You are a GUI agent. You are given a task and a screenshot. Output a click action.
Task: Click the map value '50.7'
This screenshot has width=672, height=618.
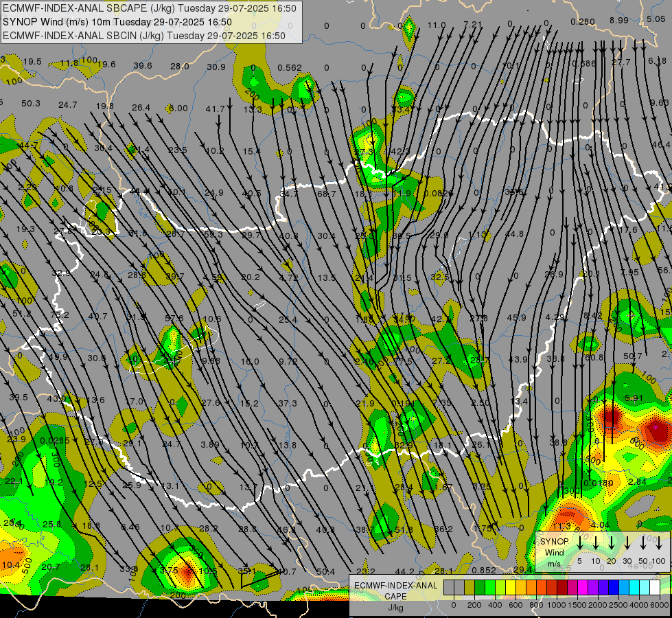633,356
